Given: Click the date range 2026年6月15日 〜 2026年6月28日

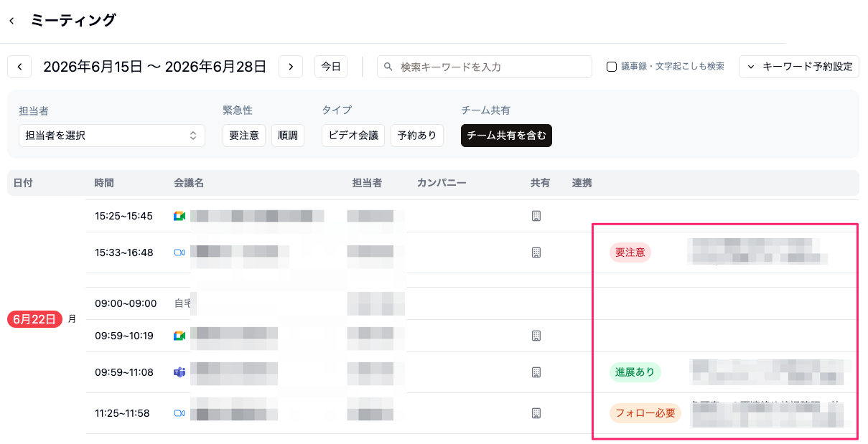Looking at the screenshot, I should [155, 67].
